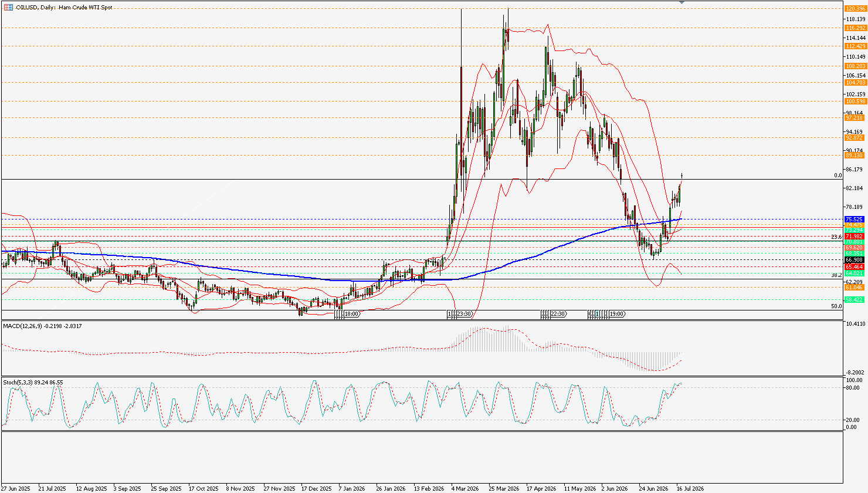Viewport: 868px width, 493px height.
Task: Click the 23:30 event marker on the chart
Action: tap(463, 314)
